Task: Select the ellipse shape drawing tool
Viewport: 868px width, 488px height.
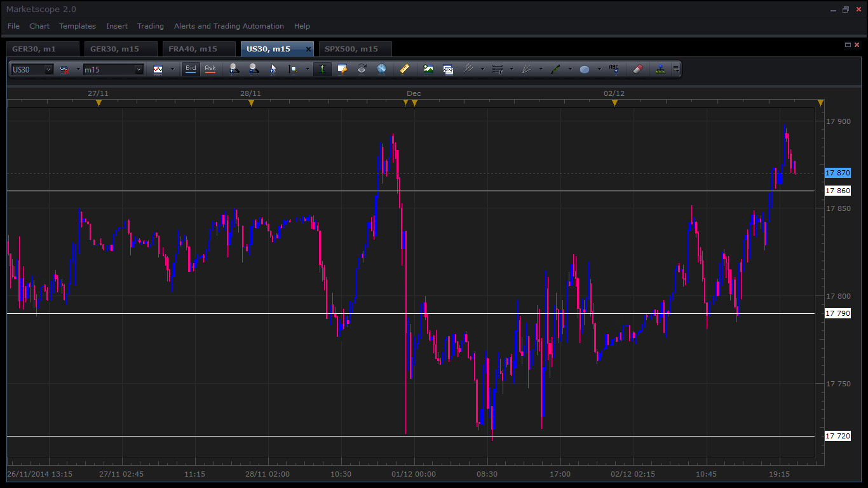Action: click(585, 69)
